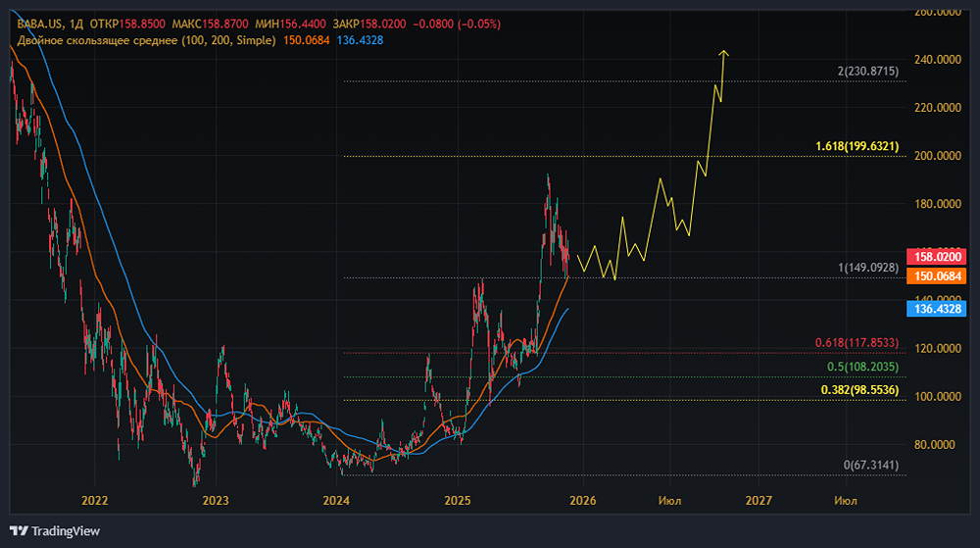This screenshot has height=548, width=980.
Task: Select the Двойное скользящее среднее indicator label
Action: point(146,40)
